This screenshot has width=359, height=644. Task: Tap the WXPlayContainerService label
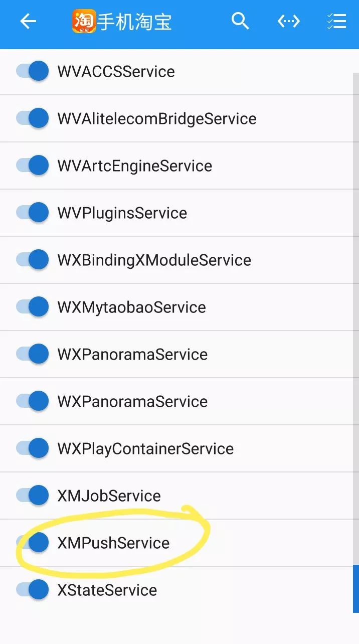(145, 449)
